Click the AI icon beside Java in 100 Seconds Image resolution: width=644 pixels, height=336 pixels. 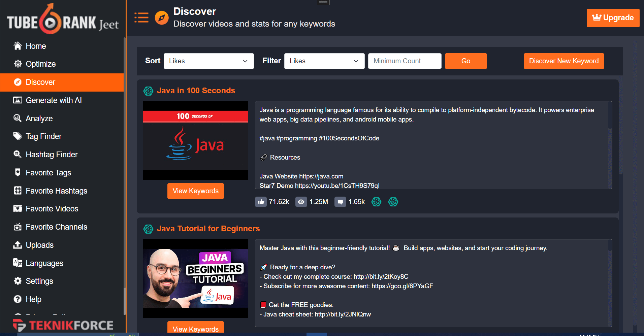[148, 91]
